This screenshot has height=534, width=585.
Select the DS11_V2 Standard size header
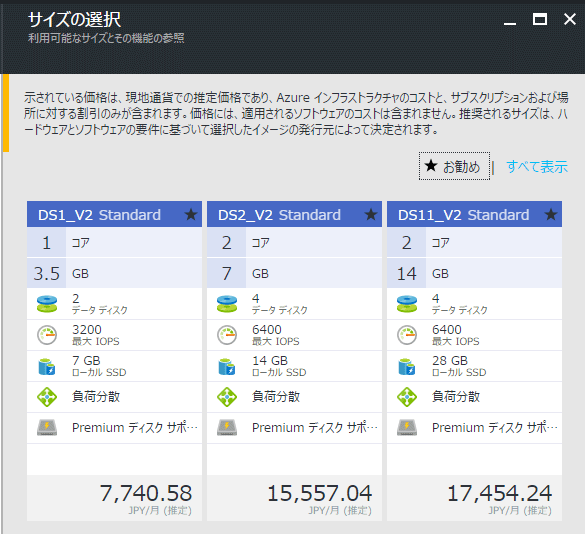coord(474,214)
